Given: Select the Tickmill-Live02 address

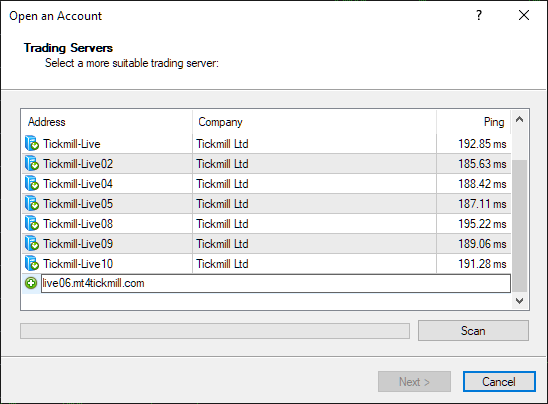Looking at the screenshot, I should pyautogui.click(x=78, y=164).
